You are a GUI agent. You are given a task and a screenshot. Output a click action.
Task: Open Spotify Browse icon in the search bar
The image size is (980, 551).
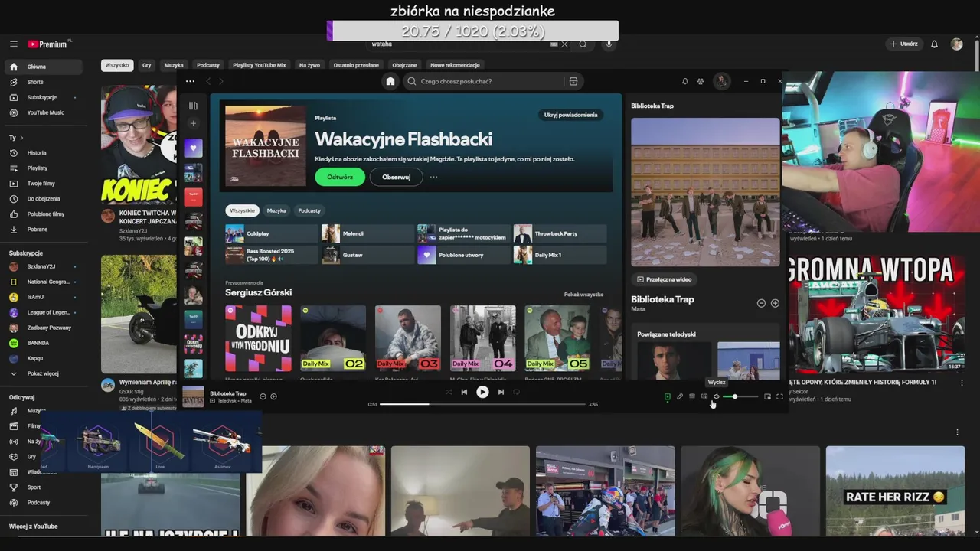pyautogui.click(x=573, y=81)
